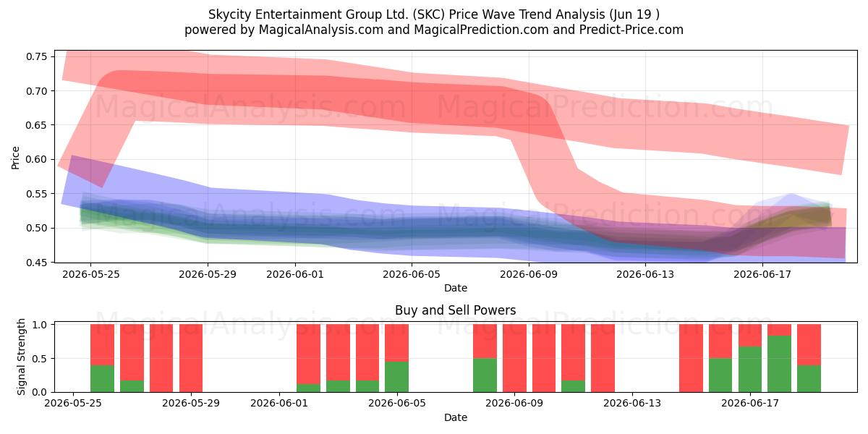Click the 2026-06-13 date tick on price chart
Viewport: 868px width, 434px height.
coord(646,273)
